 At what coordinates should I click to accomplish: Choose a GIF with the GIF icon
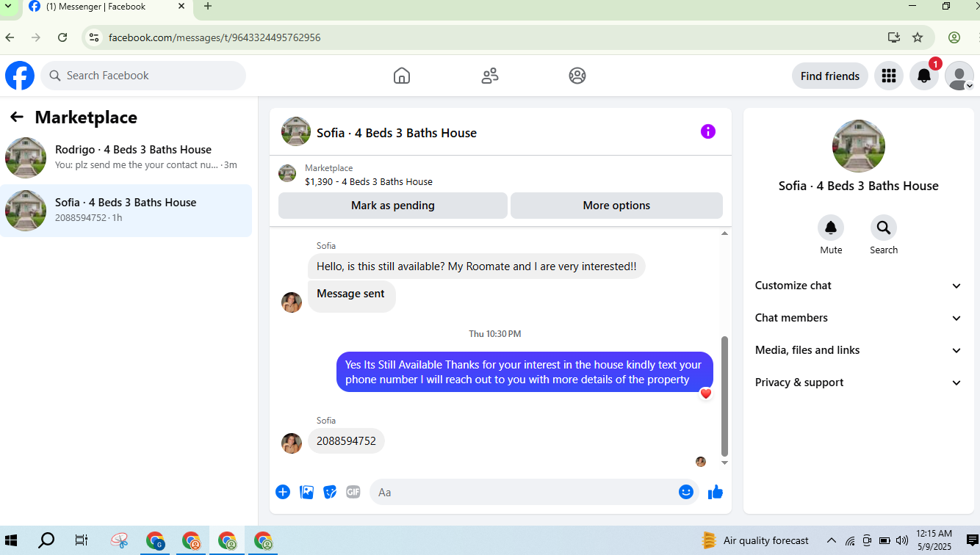pos(353,492)
